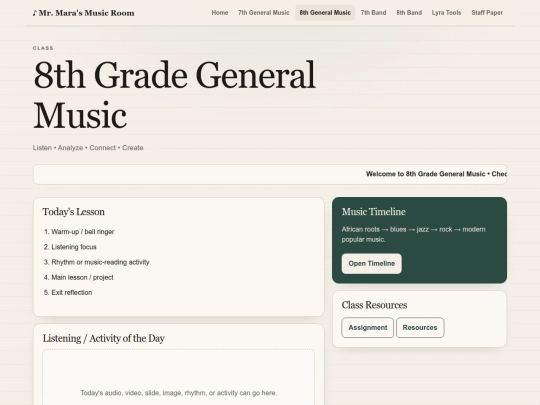Click the 'African roots → blues → jazz' description

click(x=414, y=234)
